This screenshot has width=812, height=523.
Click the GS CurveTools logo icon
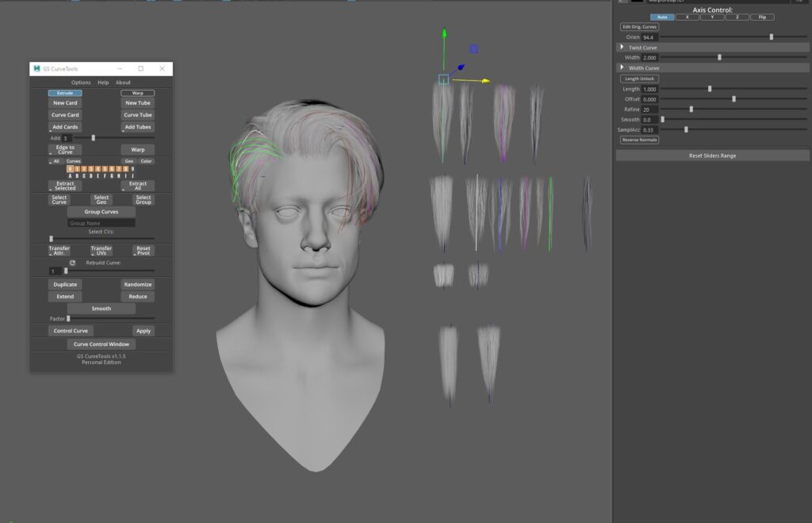37,68
